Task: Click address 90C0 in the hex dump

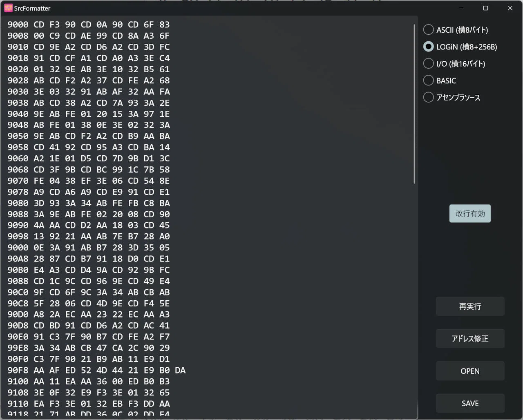Action: point(18,292)
